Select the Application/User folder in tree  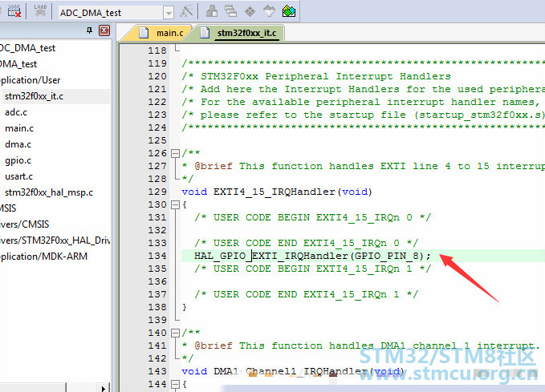(30, 80)
